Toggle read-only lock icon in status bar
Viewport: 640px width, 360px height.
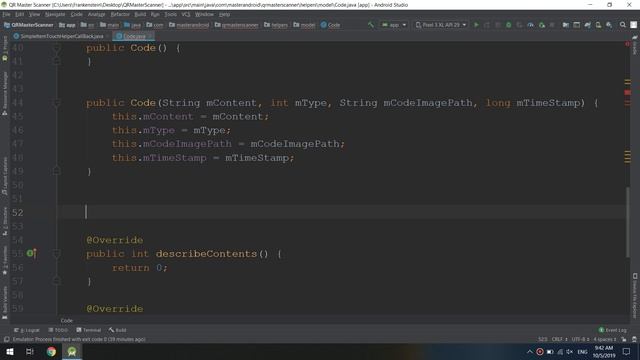point(624,339)
